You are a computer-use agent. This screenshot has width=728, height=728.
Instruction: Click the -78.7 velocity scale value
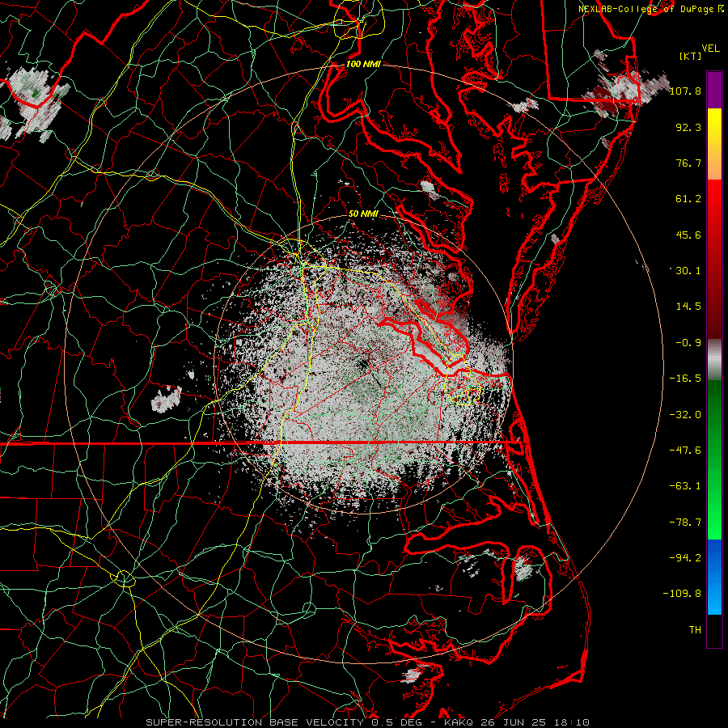pos(685,523)
